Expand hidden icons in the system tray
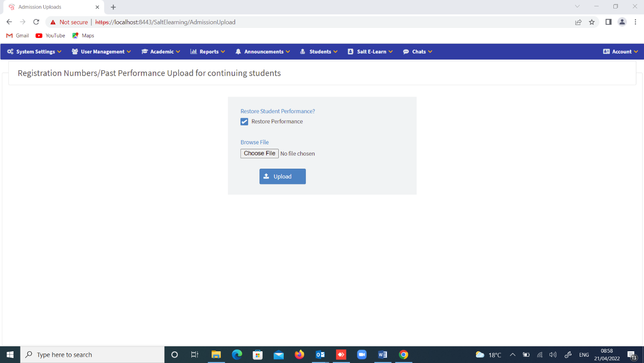Image resolution: width=644 pixels, height=363 pixels. pos(512,354)
